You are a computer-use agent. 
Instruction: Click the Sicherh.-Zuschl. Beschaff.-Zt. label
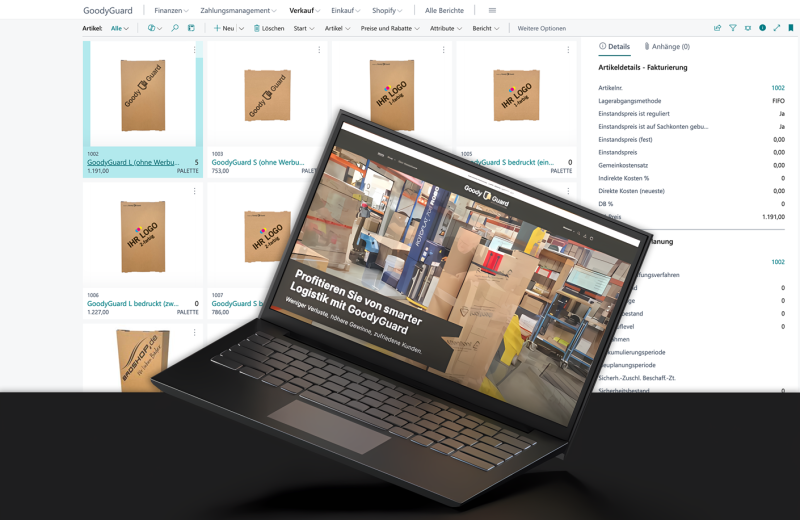(x=637, y=378)
